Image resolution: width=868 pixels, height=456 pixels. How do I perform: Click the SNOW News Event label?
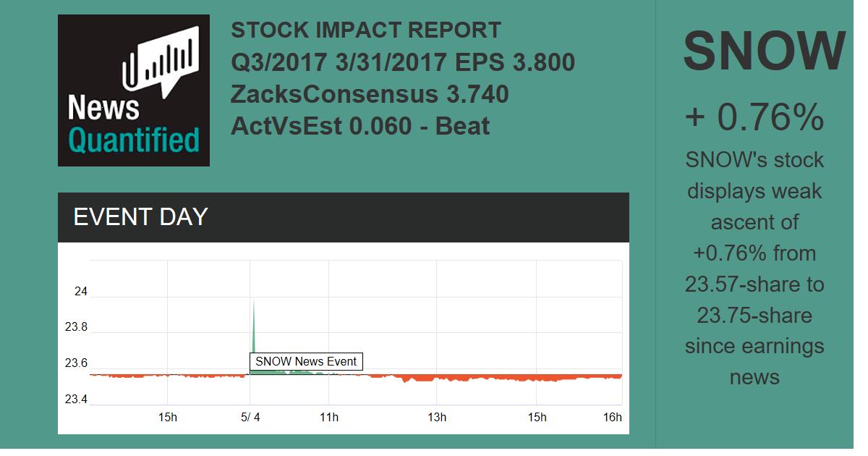click(x=305, y=361)
